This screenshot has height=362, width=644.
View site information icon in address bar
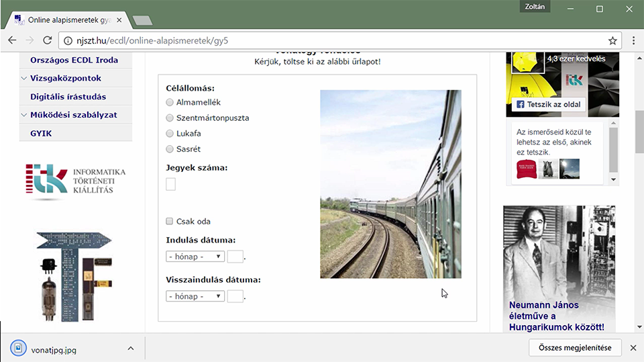(x=68, y=41)
